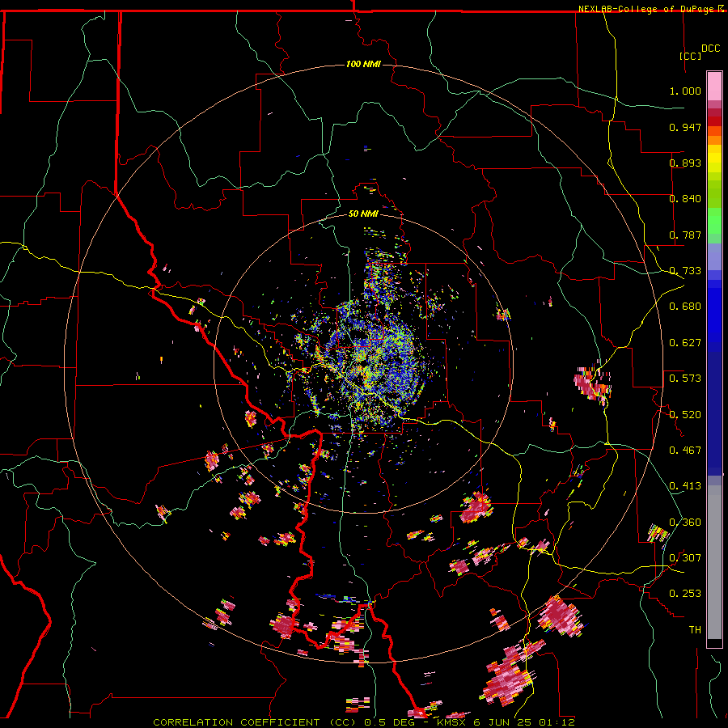Click the 0.307 legend value
Image resolution: width=728 pixels, height=728 pixels.
pyautogui.click(x=685, y=558)
